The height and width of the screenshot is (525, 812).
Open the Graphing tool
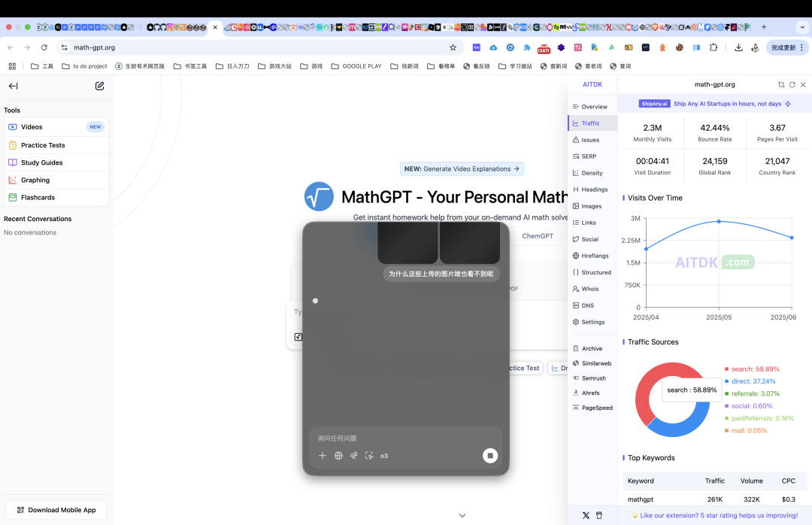(x=56, y=180)
